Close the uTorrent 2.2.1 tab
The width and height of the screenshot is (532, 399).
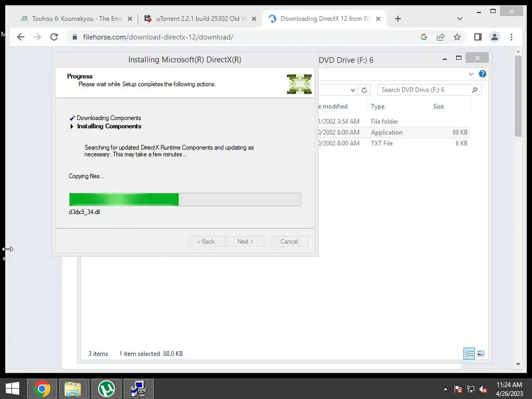(x=254, y=19)
